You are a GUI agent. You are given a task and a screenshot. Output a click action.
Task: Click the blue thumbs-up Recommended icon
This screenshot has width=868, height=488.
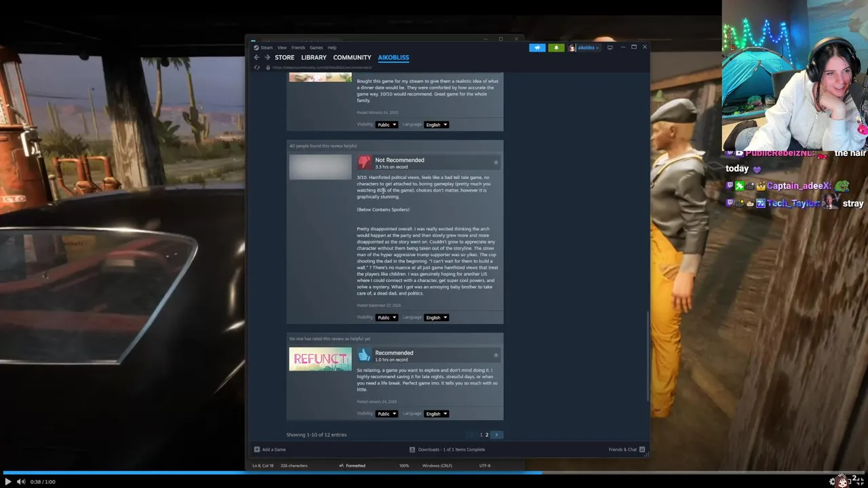tap(365, 355)
